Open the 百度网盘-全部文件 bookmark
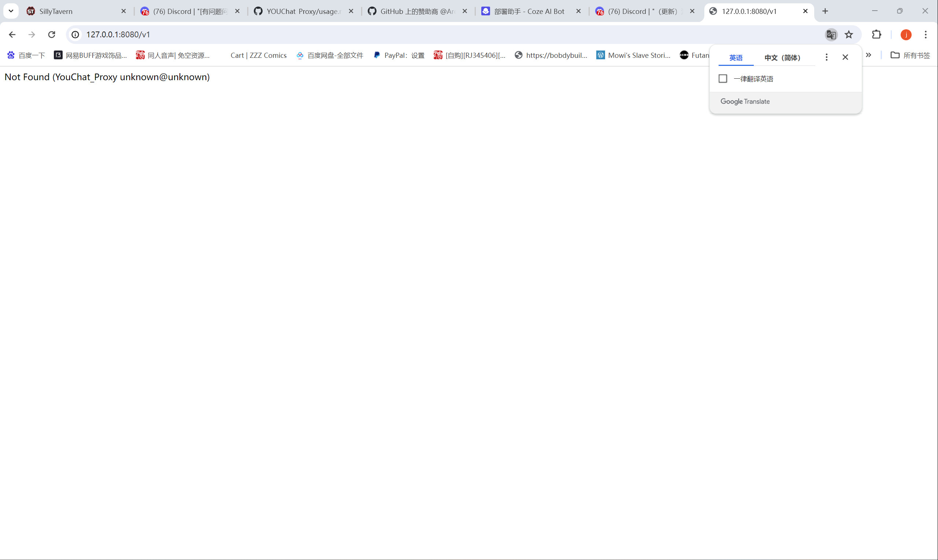938x560 pixels. click(x=329, y=55)
